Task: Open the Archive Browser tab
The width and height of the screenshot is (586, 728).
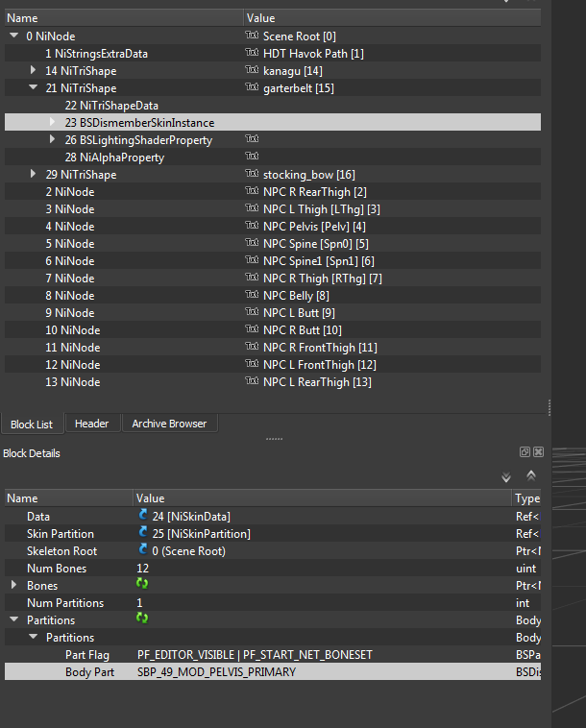Action: coord(169,424)
